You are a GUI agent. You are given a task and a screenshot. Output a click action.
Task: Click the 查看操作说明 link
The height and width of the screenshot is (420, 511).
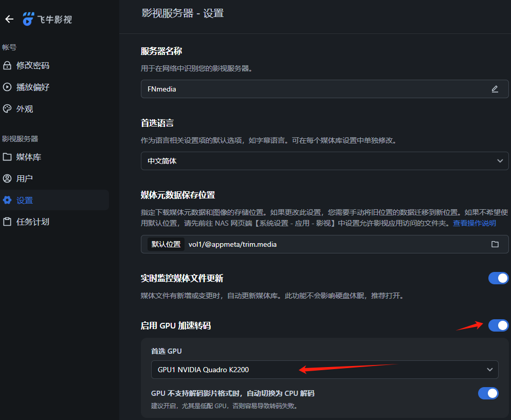click(474, 223)
